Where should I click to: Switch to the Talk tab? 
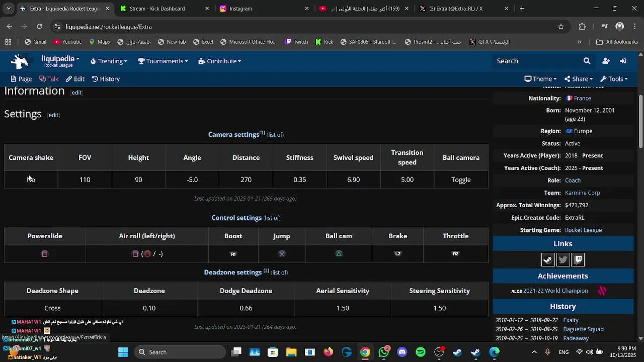coord(49,79)
